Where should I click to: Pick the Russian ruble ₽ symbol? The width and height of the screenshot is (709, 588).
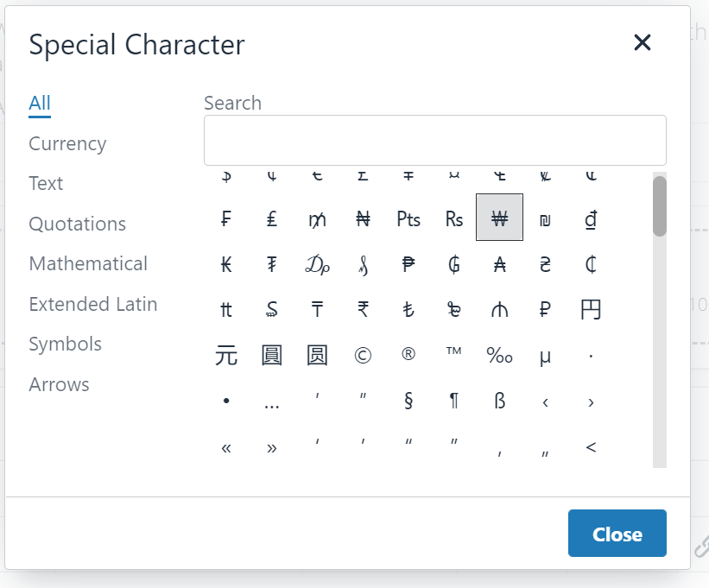point(545,310)
